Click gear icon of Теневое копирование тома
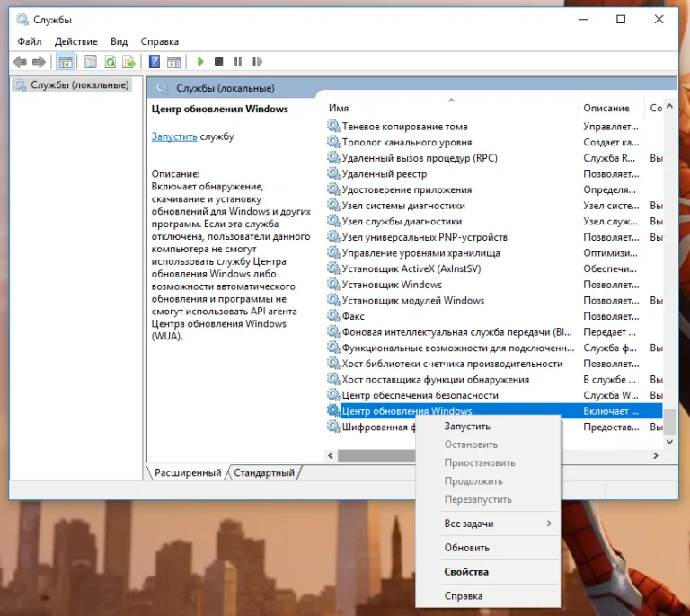The height and width of the screenshot is (616, 690). click(x=333, y=127)
